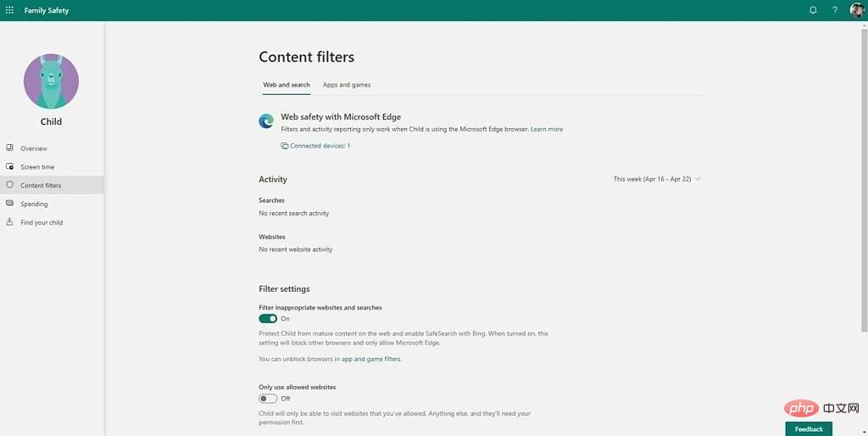Click the Connected devices: 1 link
This screenshot has height=436, width=868.
(x=320, y=146)
